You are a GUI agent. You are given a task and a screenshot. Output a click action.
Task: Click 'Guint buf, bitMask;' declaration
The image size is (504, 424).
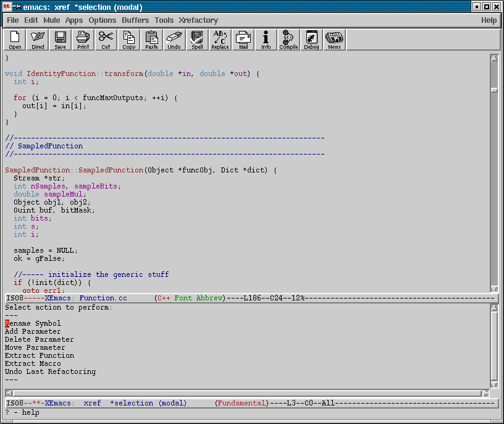[x=54, y=210]
